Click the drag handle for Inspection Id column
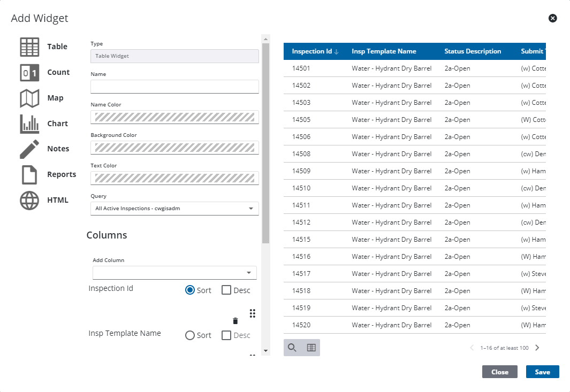 252,313
